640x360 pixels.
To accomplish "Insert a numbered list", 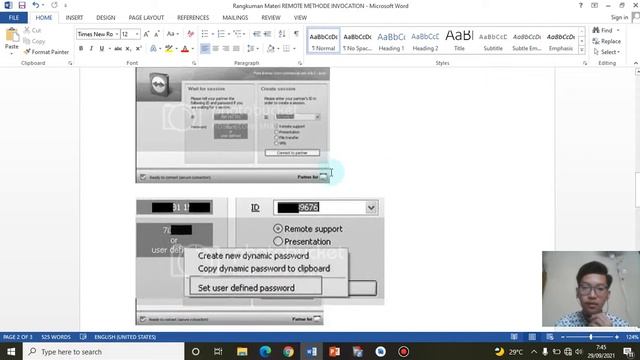I will pyautogui.click(x=221, y=34).
